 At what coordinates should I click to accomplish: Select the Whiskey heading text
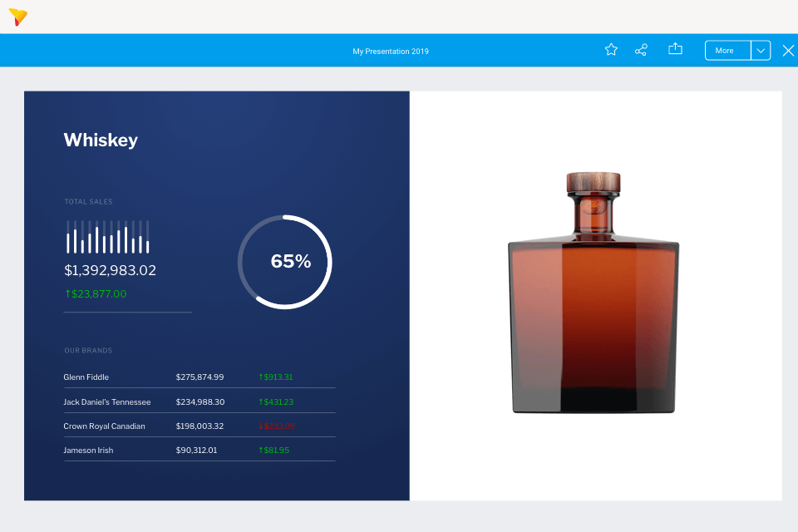(101, 140)
